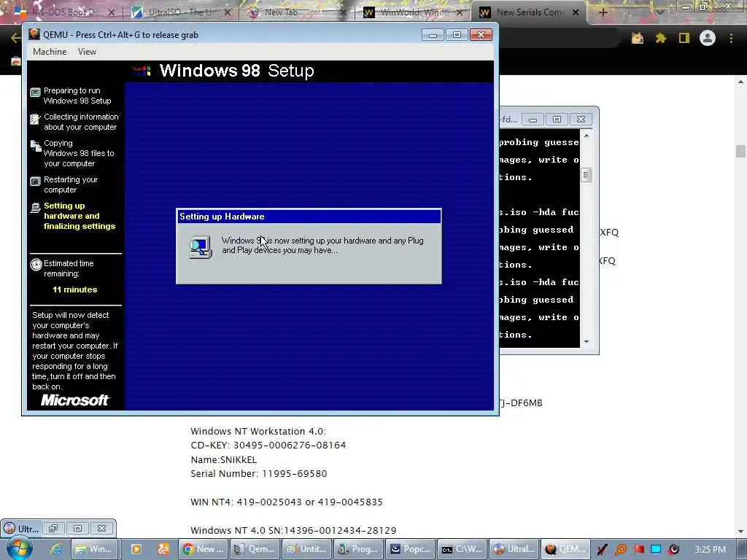
Task: Click the Restarting your computer step icon
Action: click(x=35, y=182)
